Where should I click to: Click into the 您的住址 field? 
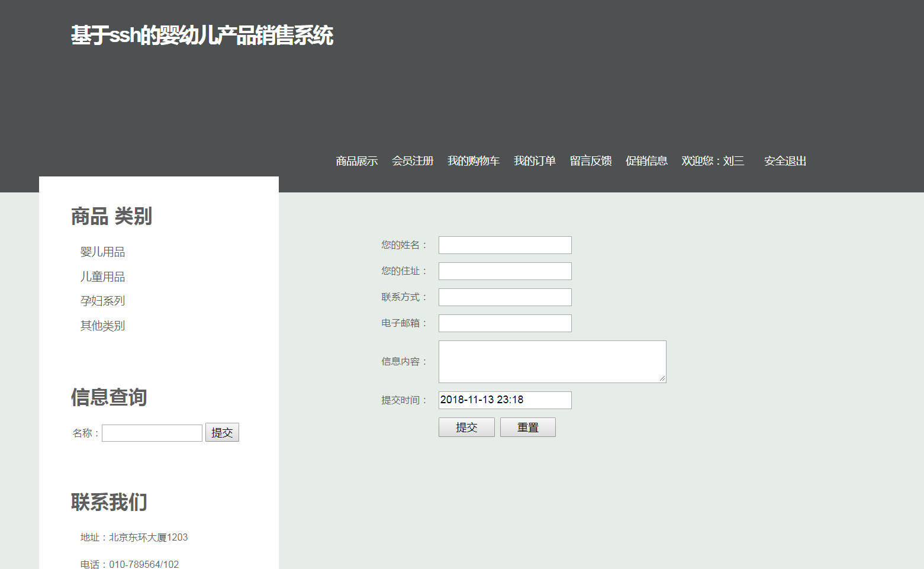[505, 271]
